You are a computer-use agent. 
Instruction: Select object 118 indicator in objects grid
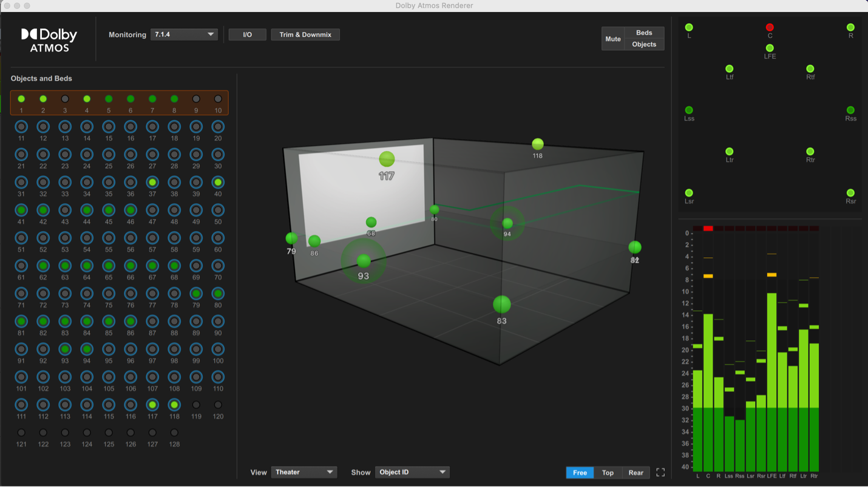(x=174, y=405)
